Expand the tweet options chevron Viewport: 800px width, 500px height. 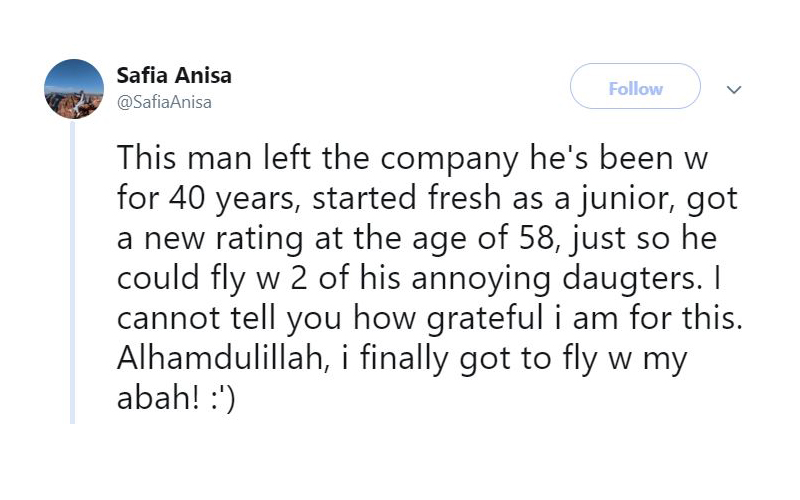[734, 90]
